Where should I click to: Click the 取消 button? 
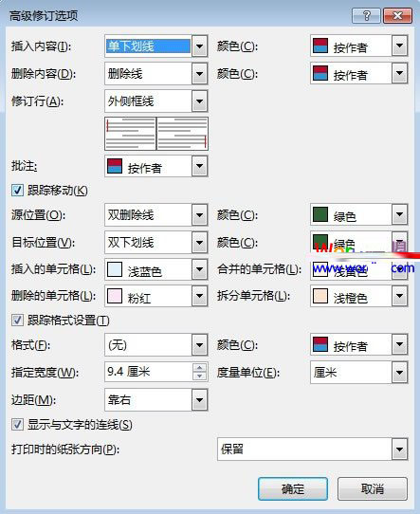373,489
